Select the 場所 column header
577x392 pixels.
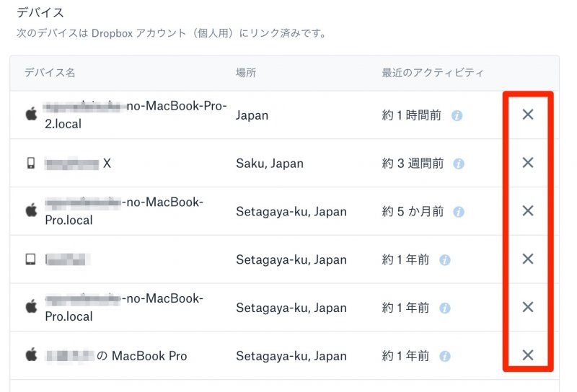246,73
